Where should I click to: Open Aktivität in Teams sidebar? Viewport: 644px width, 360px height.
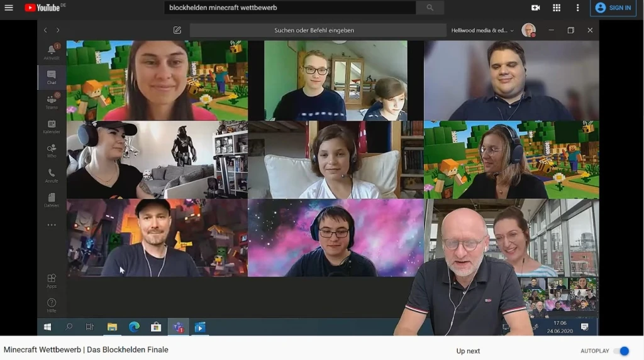(52, 52)
